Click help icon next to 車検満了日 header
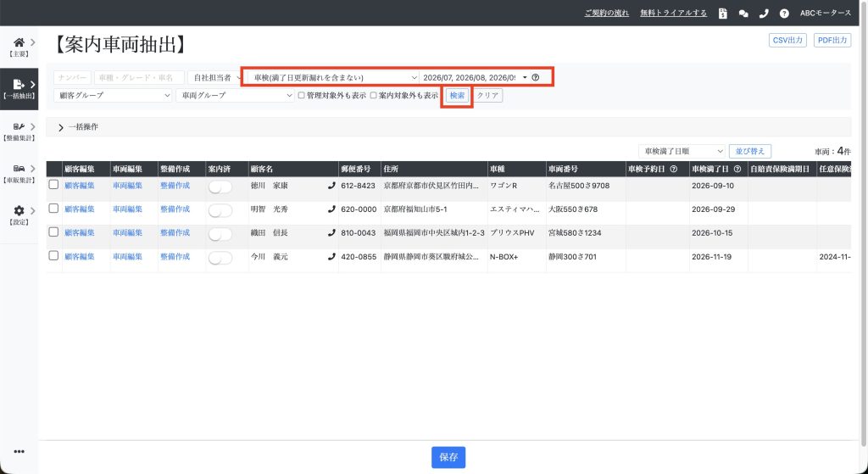The height and width of the screenshot is (474, 868). [x=737, y=169]
